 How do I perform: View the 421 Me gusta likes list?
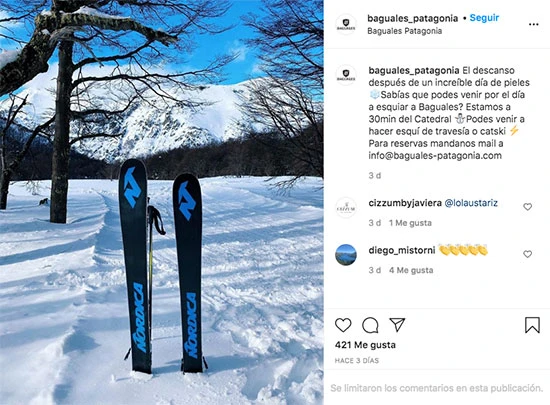(365, 345)
